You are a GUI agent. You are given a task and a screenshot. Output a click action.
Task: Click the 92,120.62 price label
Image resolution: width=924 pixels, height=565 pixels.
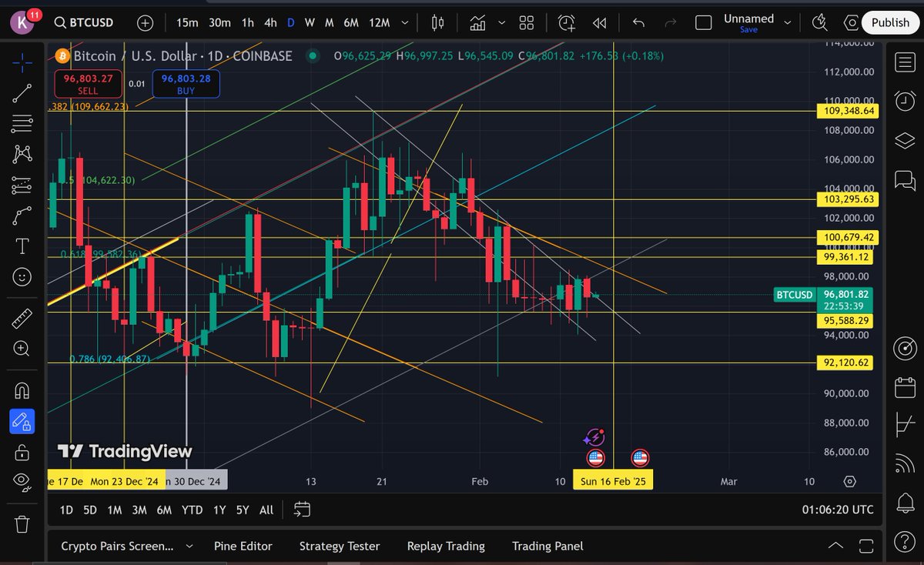coord(845,363)
